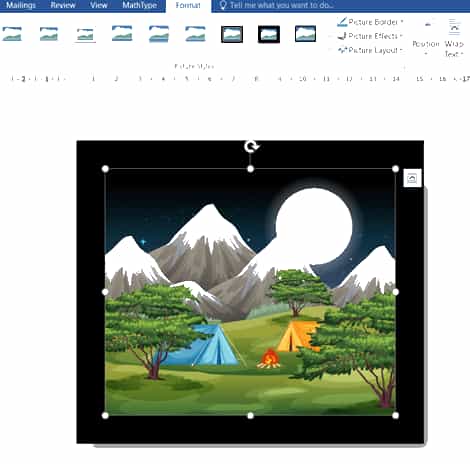Viewport: 470px width, 464px height.
Task: Open the MathType tab
Action: coord(139,5)
